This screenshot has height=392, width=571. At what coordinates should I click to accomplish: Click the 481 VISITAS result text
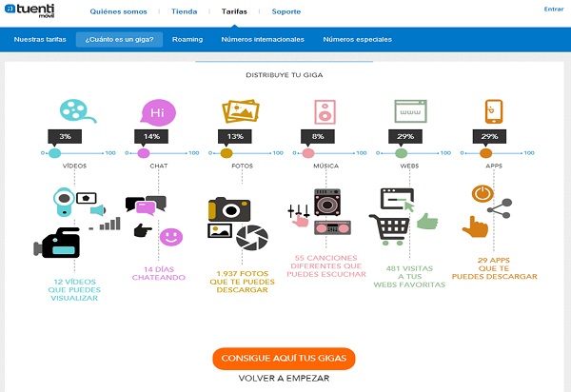click(409, 277)
